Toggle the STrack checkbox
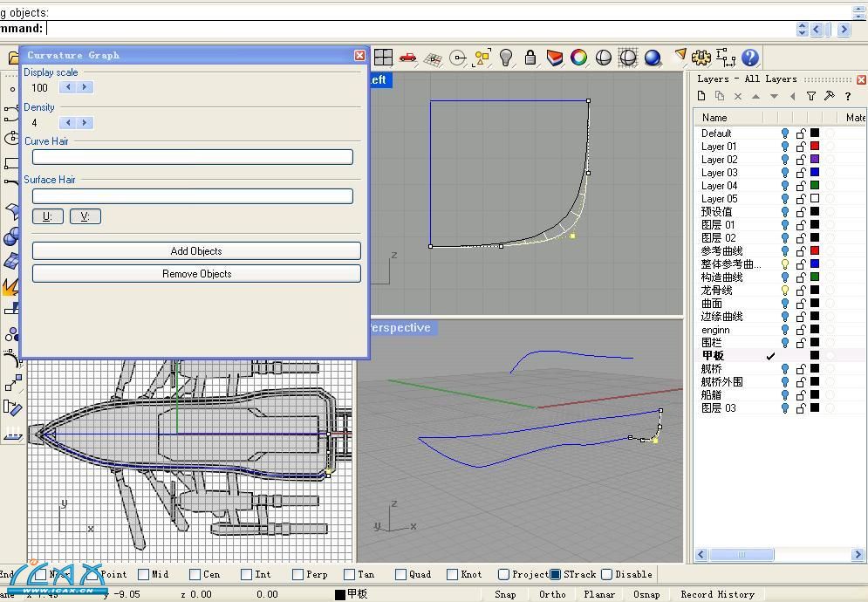The image size is (868, 602). 555,574
